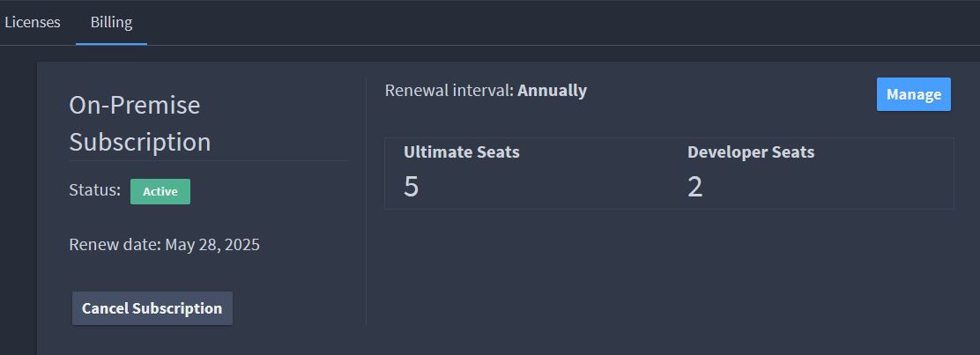
Task: Click the Status label text
Action: pos(94,190)
